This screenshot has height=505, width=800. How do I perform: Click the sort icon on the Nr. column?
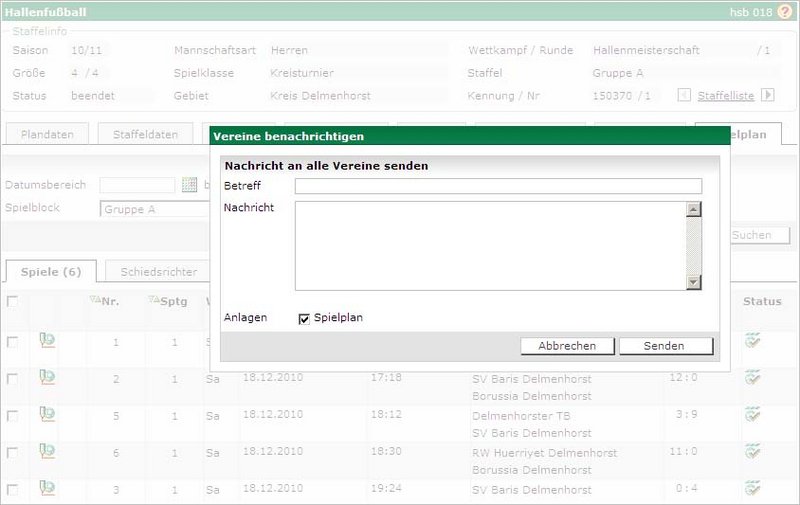pyautogui.click(x=96, y=300)
